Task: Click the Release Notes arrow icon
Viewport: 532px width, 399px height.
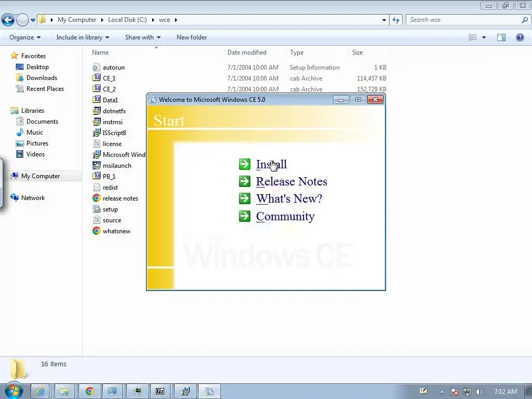Action: pos(244,181)
